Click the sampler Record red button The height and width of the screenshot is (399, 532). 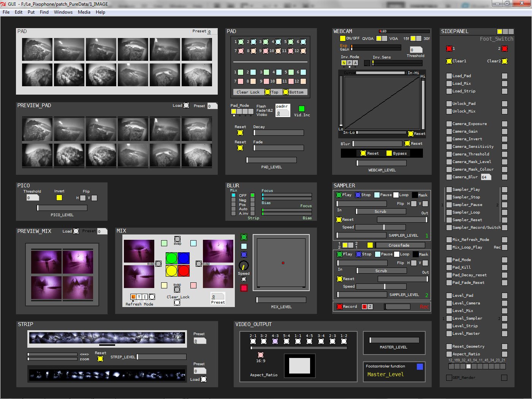(340, 307)
